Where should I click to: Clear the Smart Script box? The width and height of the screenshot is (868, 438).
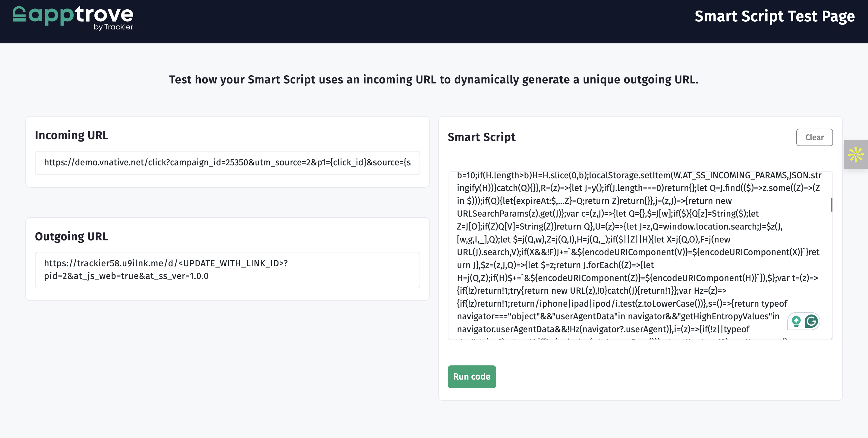click(814, 137)
